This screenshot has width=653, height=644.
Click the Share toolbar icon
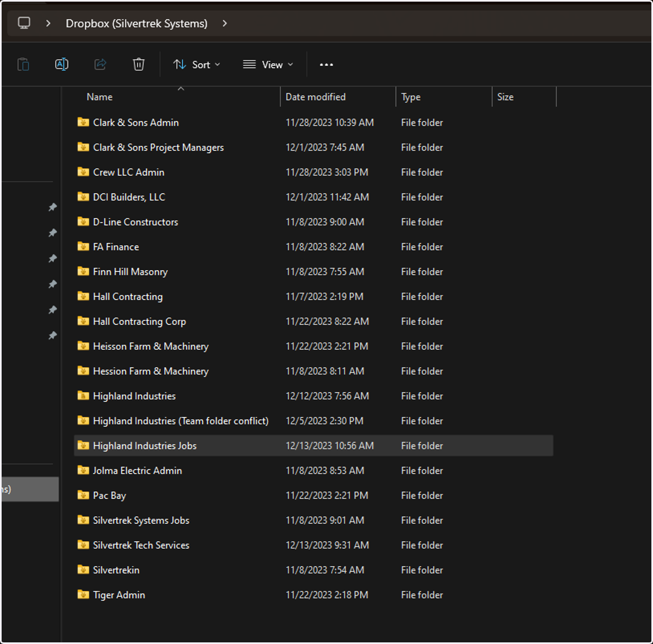[100, 64]
